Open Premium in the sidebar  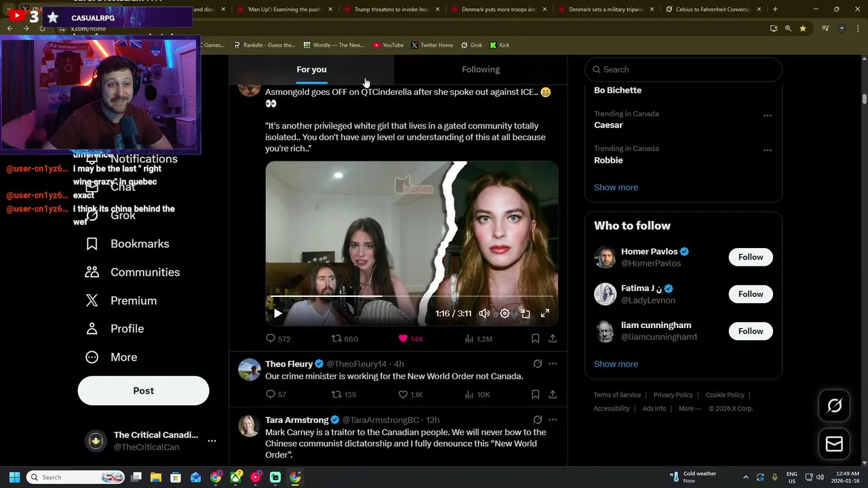pos(121,301)
